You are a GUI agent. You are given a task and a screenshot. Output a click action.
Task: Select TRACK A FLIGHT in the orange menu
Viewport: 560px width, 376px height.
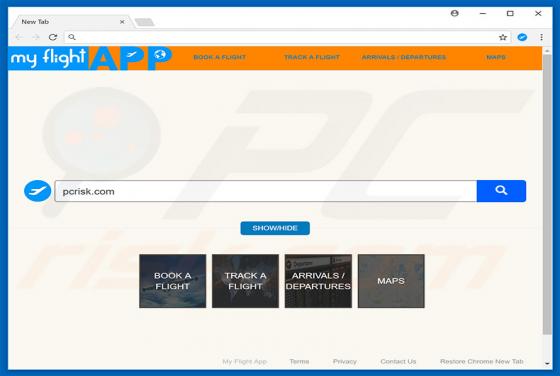coord(312,57)
